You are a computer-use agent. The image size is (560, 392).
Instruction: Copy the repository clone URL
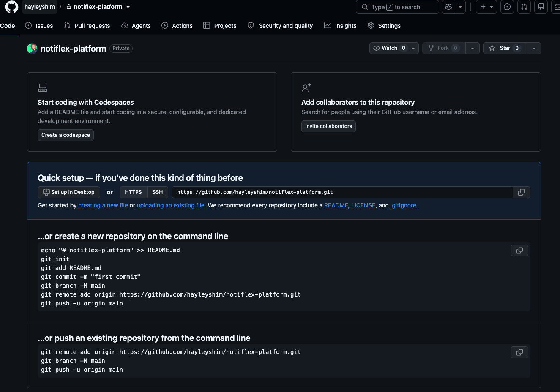(522, 192)
